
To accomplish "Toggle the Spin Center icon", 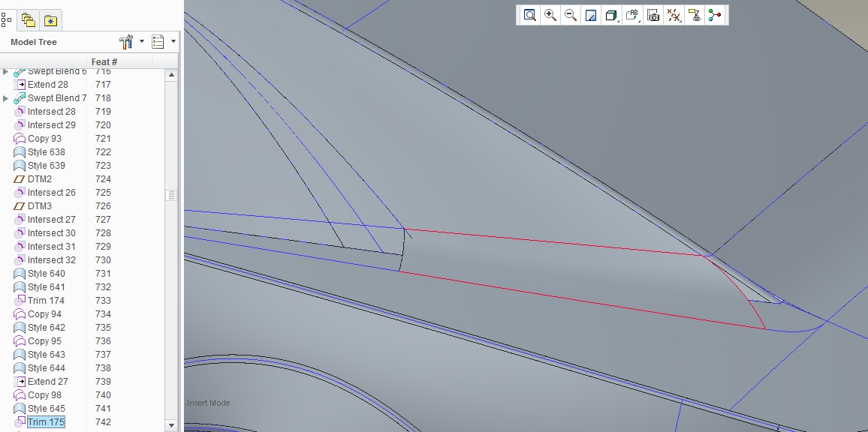I will pos(715,15).
